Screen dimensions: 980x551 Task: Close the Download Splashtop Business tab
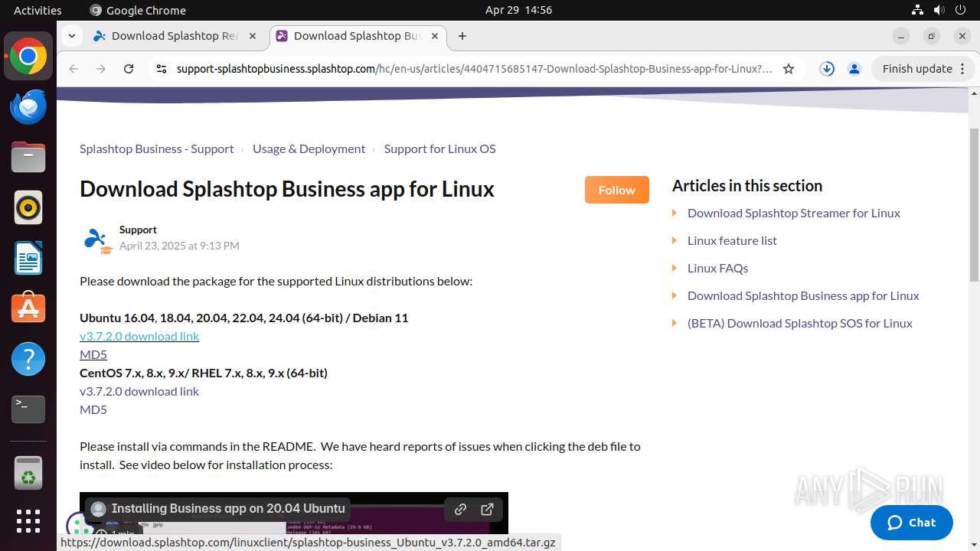coord(435,36)
